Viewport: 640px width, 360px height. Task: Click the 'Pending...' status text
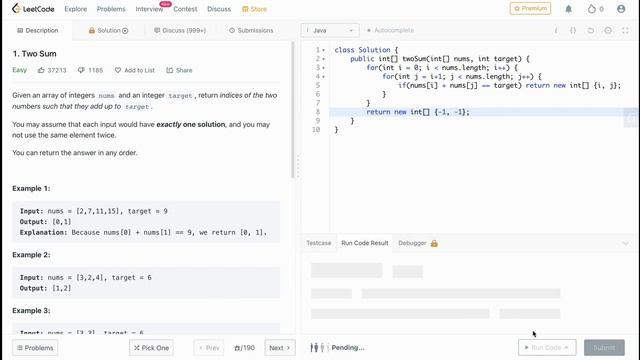348,348
